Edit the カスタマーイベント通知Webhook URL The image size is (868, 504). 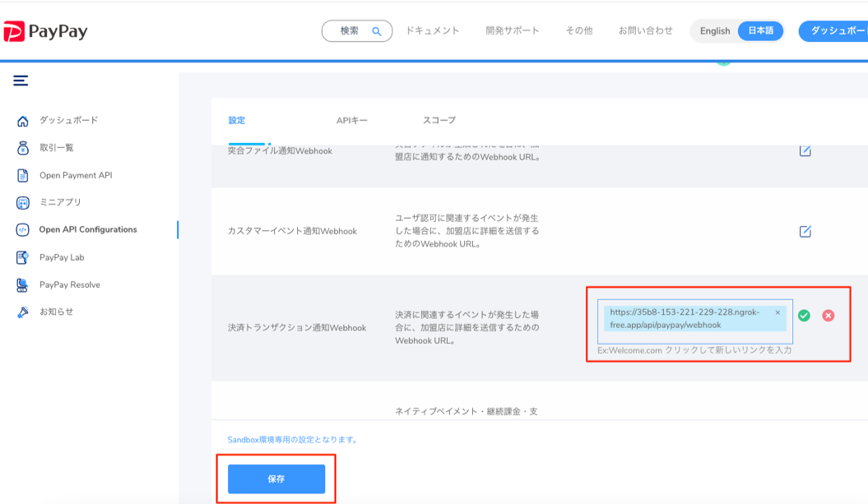805,231
